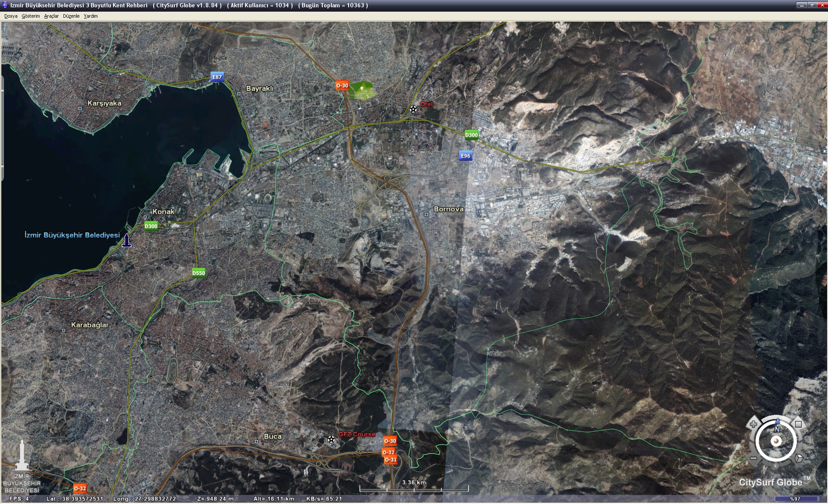Open the Araçlar menu

point(51,16)
